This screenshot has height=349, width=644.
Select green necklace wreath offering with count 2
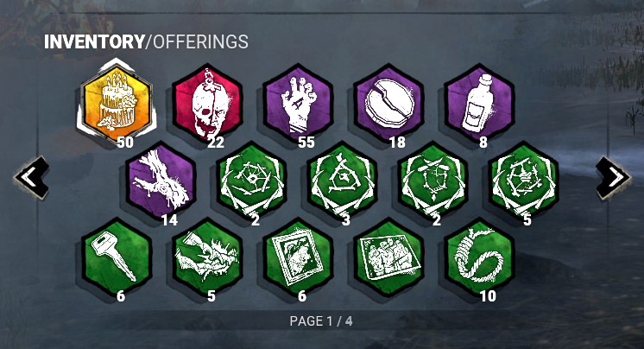click(433, 180)
